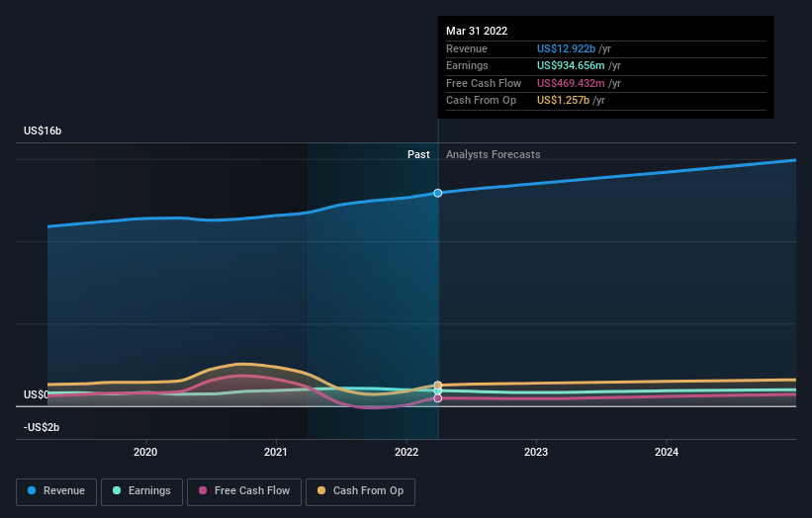Screen dimensions: 812x518
Task: Click the Cash From Op label in tooltip
Action: click(481, 101)
